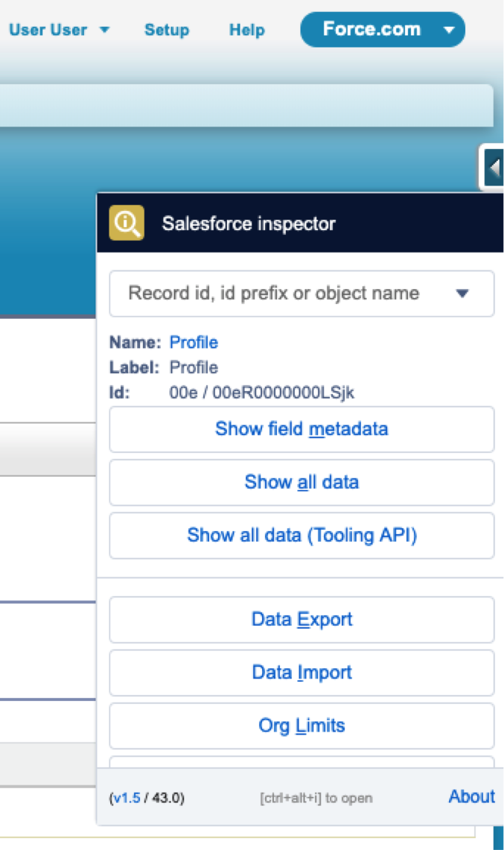The width and height of the screenshot is (504, 850).
Task: Click the Show all data button
Action: coord(302,483)
